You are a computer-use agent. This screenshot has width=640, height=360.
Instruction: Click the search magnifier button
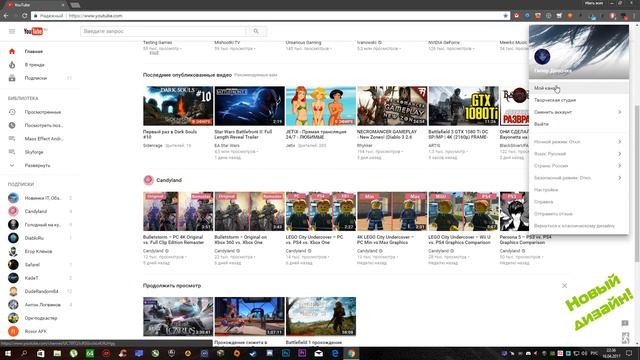(256, 31)
